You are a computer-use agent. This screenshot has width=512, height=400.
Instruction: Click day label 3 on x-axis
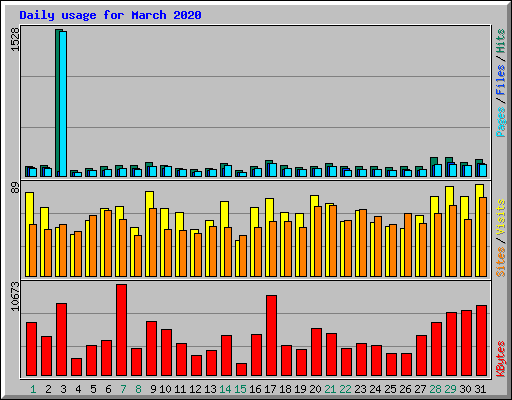pyautogui.click(x=63, y=389)
